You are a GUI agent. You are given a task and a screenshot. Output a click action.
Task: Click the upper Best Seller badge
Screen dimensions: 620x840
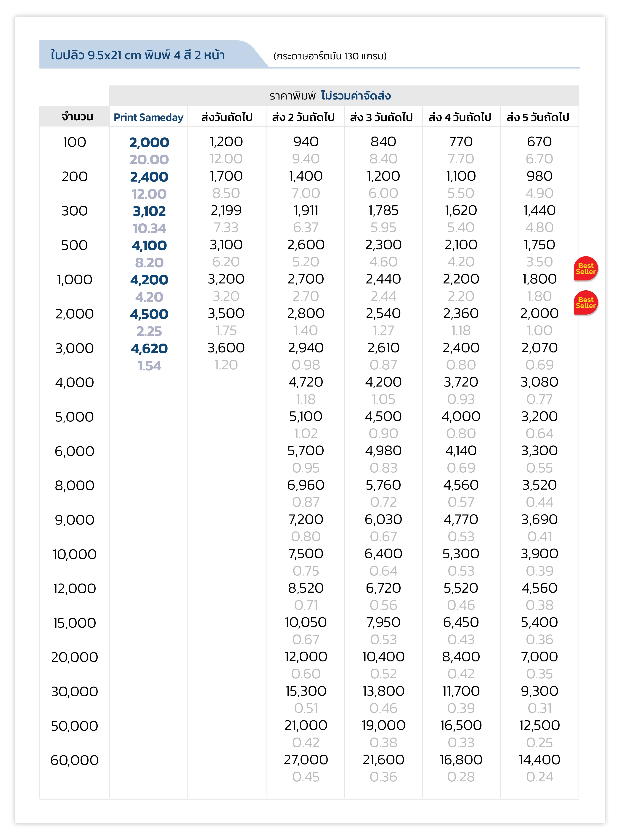pos(585,268)
